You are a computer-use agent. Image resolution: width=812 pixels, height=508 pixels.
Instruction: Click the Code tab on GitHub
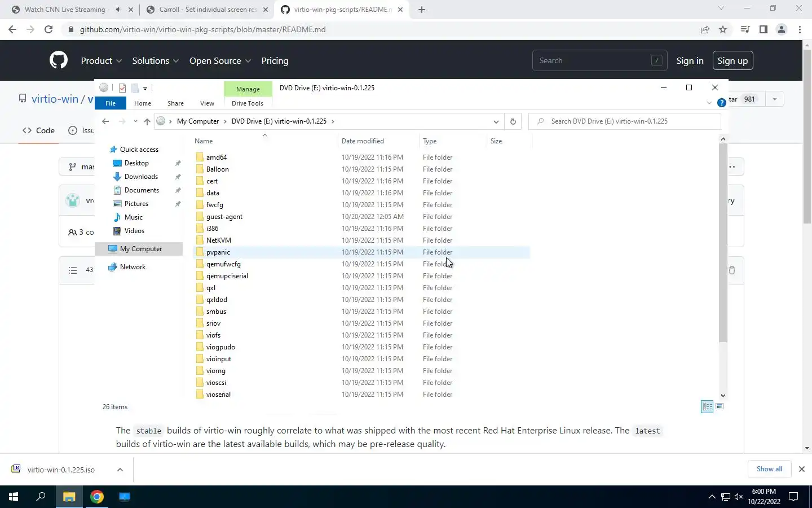pyautogui.click(x=38, y=130)
